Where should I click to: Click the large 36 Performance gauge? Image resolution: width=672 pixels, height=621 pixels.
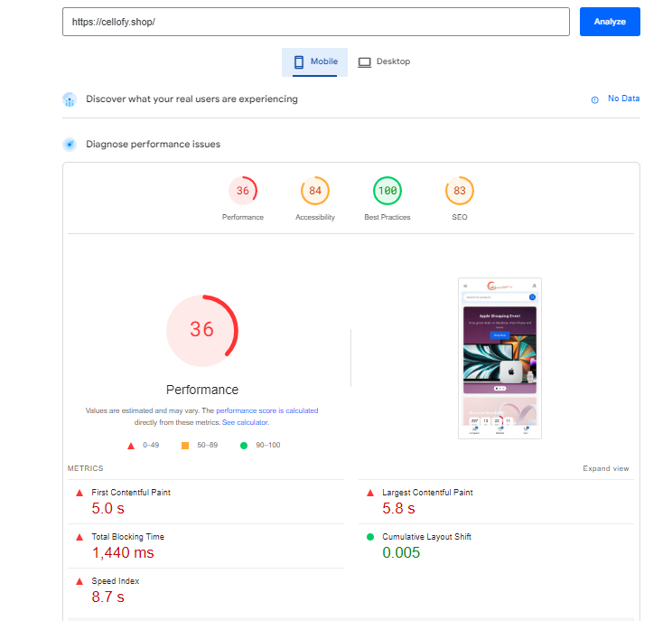201,330
